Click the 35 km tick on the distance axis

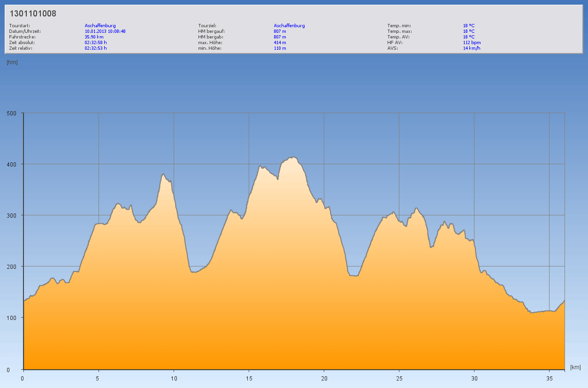549,378
